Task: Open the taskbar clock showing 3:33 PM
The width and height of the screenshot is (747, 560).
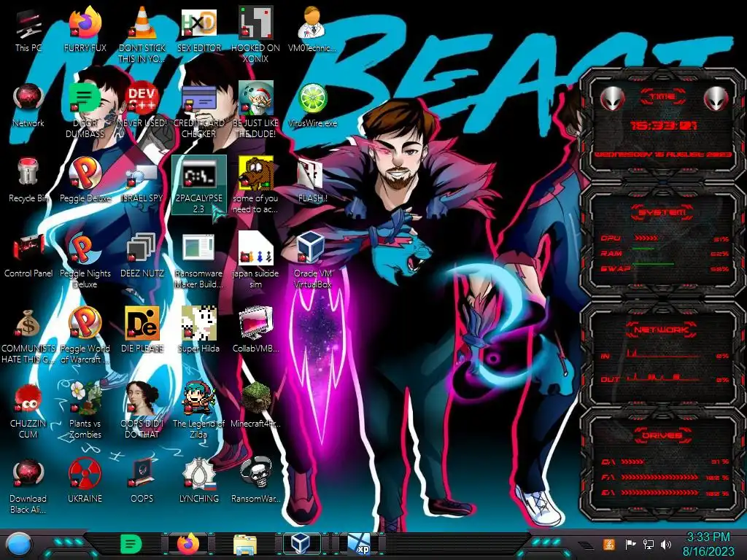Action: 708,544
